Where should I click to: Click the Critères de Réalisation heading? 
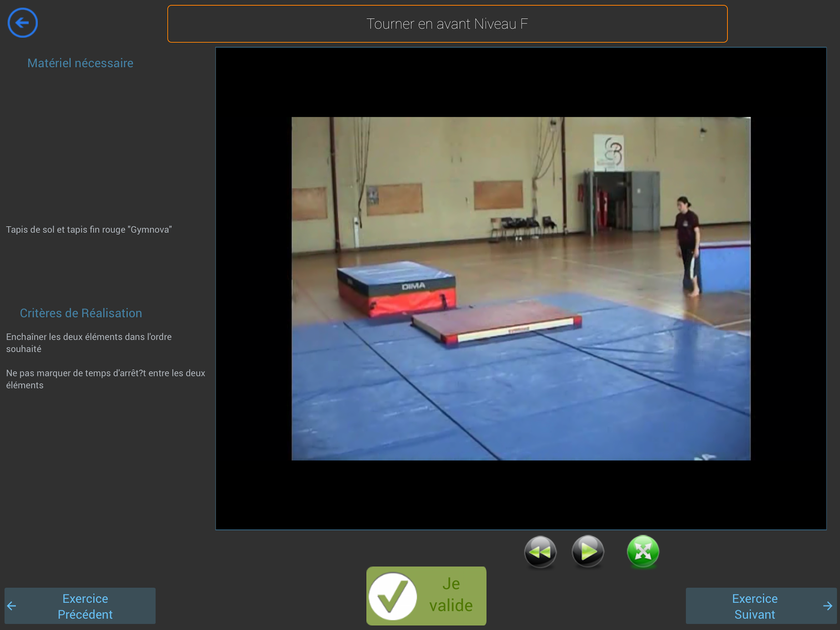click(x=81, y=313)
